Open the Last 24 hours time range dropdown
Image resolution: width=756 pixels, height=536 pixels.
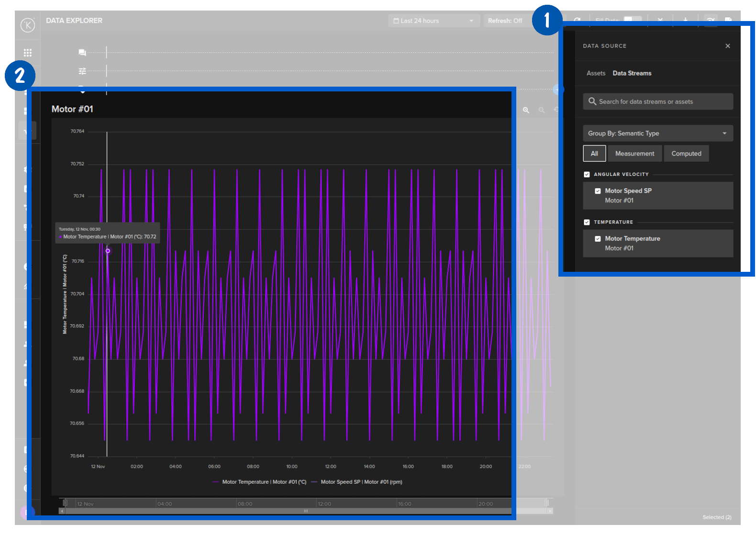(x=434, y=21)
